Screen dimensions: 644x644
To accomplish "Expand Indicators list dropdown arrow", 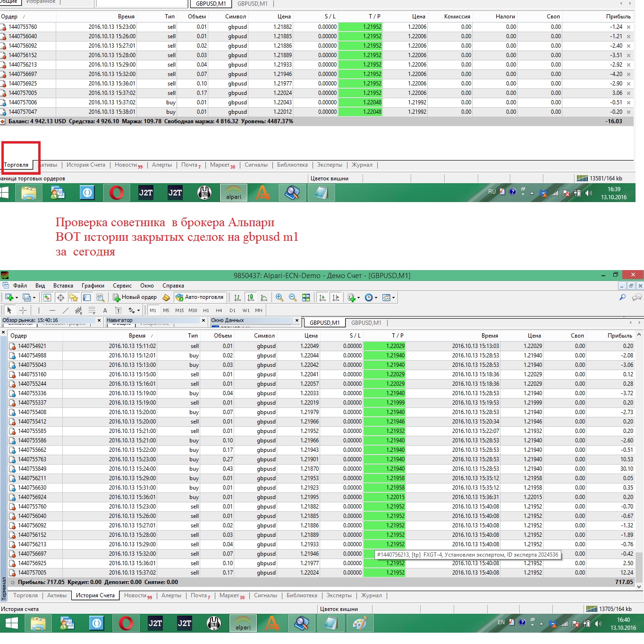I will coord(359,297).
